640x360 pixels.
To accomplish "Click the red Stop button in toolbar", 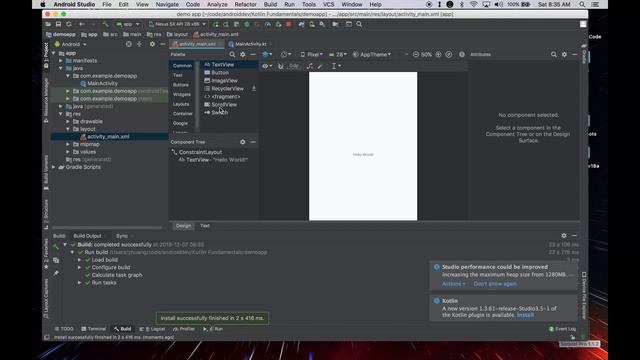I will click(289, 24).
